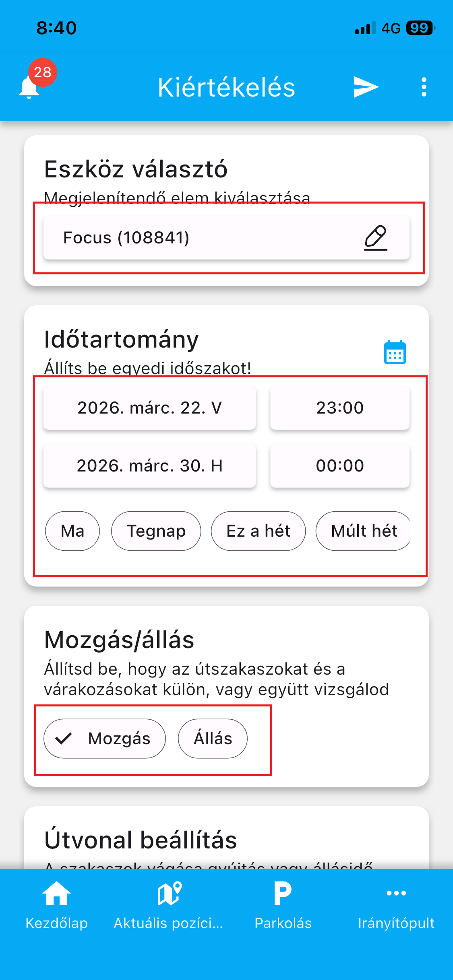This screenshot has height=980, width=453.
Task: Choose the Ez a hét range
Action: (x=258, y=531)
